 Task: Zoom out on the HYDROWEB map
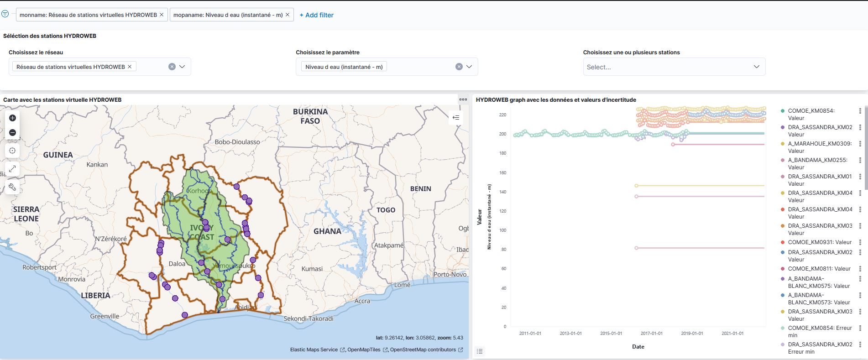[x=12, y=133]
